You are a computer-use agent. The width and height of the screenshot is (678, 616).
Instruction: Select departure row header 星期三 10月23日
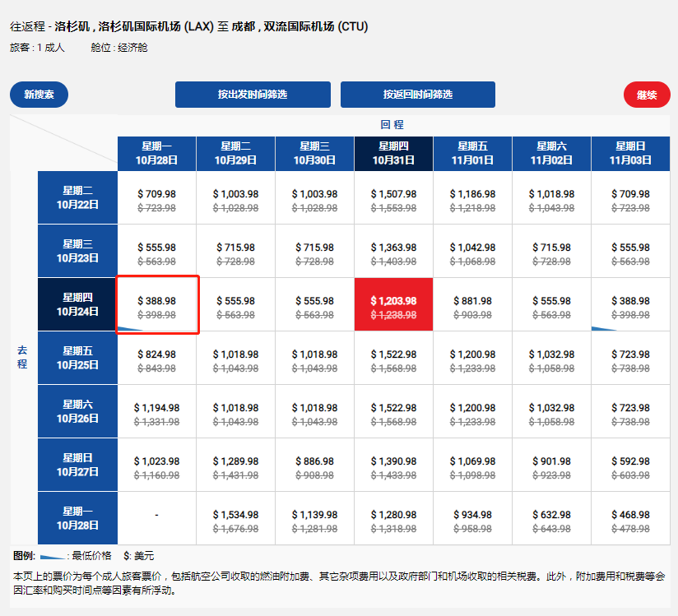[77, 251]
